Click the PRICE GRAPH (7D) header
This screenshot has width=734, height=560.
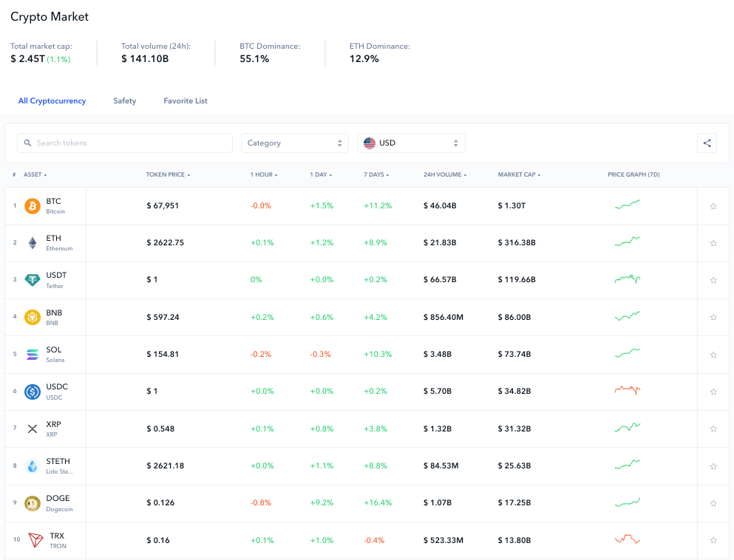coord(633,174)
